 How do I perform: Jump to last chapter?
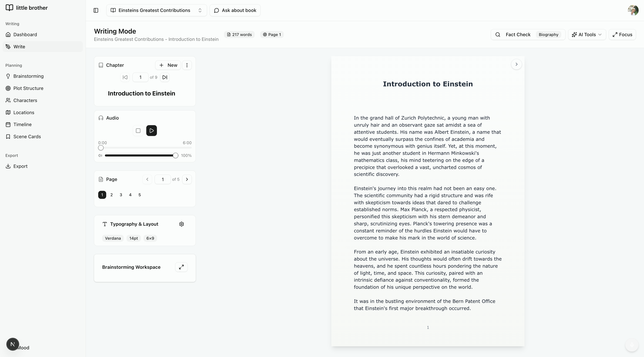(165, 77)
